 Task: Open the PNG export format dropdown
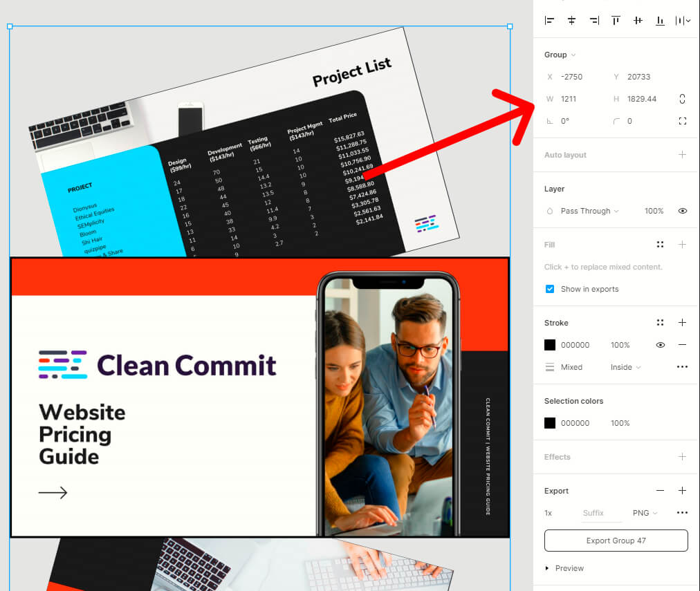point(645,513)
